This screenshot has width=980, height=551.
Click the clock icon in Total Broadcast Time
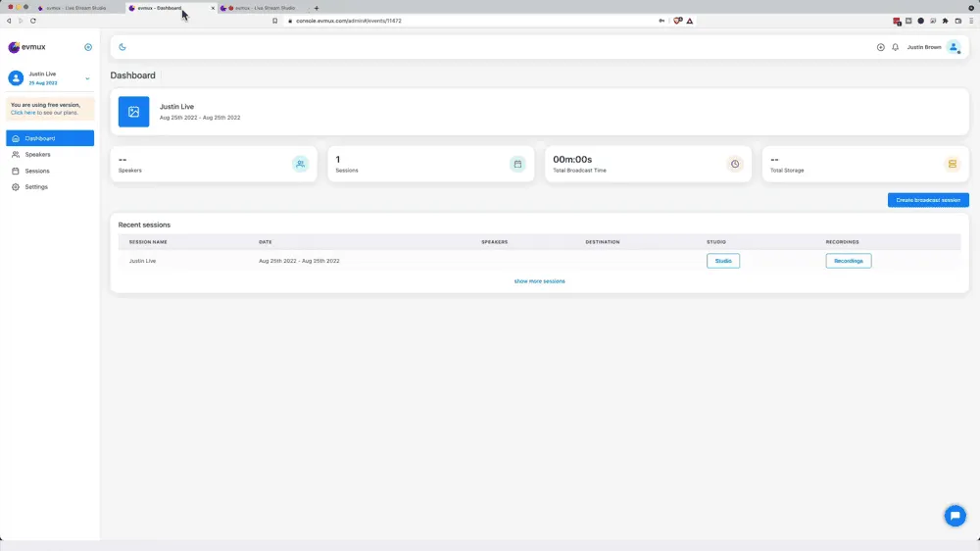(735, 164)
